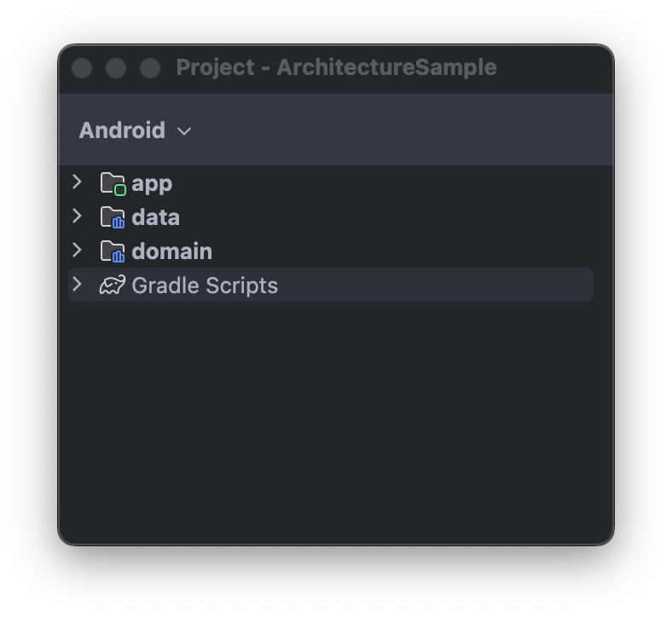Select the app label in tree

pos(152,184)
